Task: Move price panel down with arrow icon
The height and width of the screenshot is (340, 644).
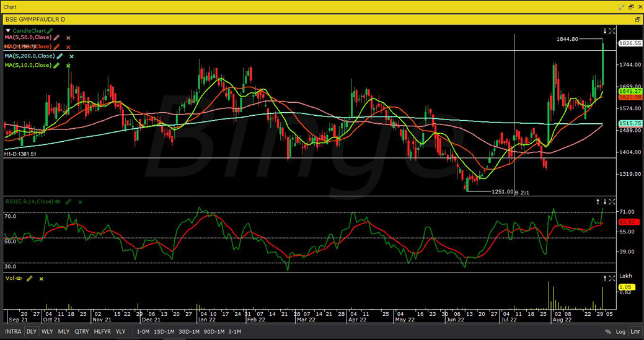Action: pyautogui.click(x=605, y=31)
